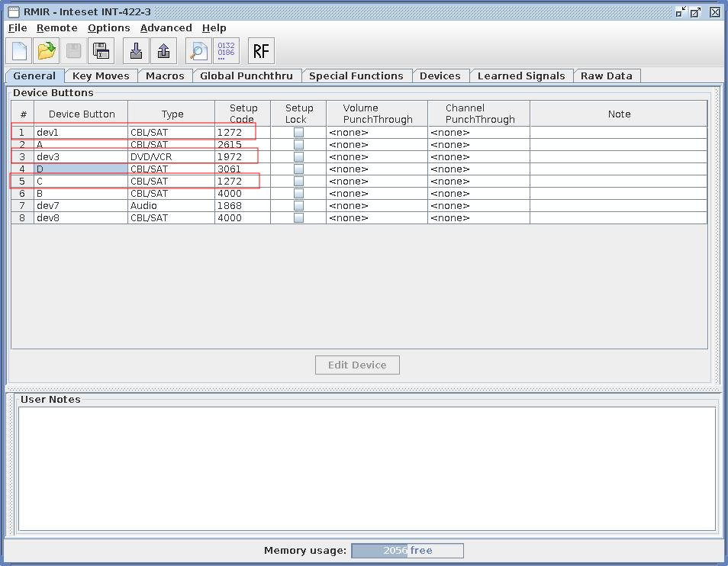Screen dimensions: 728x566
Task: Open Channel PunchThrough dropdown for dev8
Action: [478, 217]
